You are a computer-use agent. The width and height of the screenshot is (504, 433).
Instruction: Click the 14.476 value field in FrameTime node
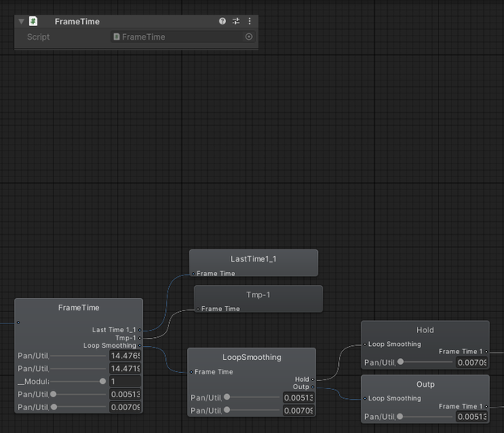click(125, 356)
